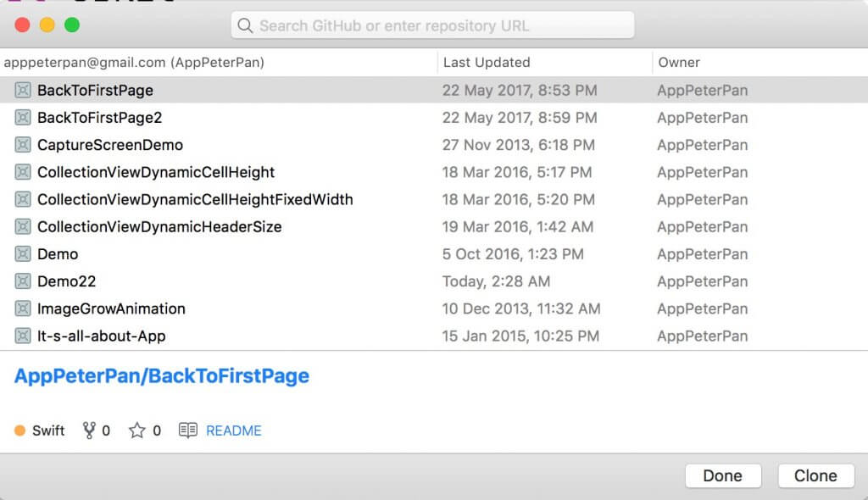Click the AppPeterPan owner in ImageGrowAnimation row

click(703, 308)
